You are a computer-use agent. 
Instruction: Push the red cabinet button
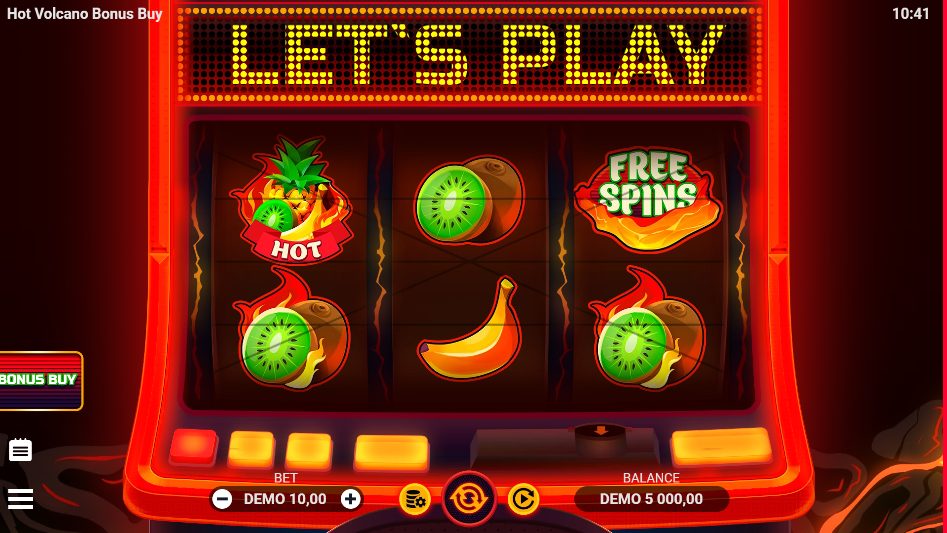193,447
